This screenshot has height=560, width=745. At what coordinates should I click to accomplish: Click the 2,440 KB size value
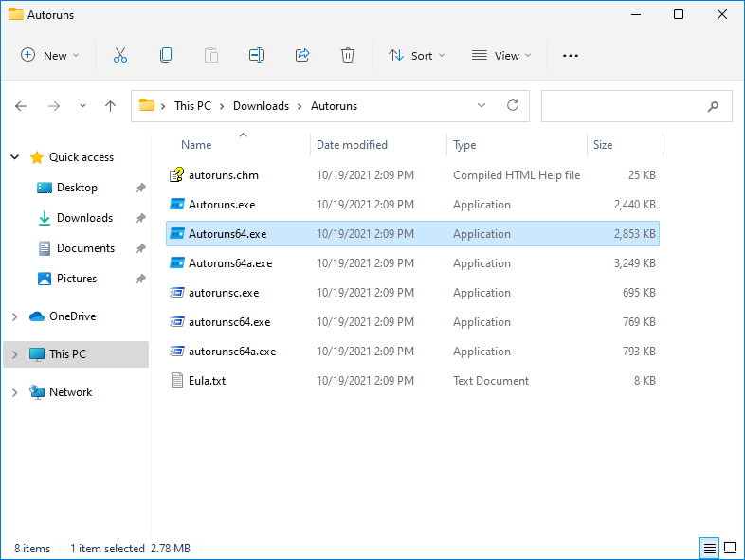635,205
